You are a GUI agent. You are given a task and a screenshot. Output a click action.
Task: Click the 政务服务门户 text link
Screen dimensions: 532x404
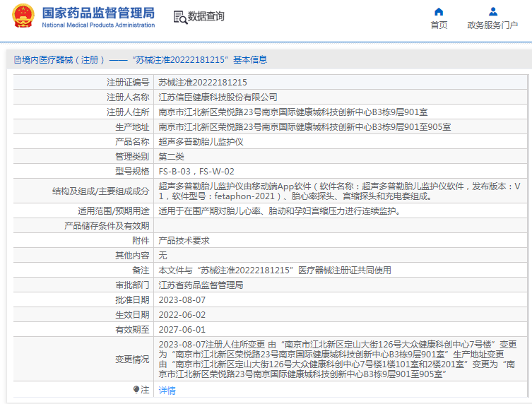click(492, 25)
